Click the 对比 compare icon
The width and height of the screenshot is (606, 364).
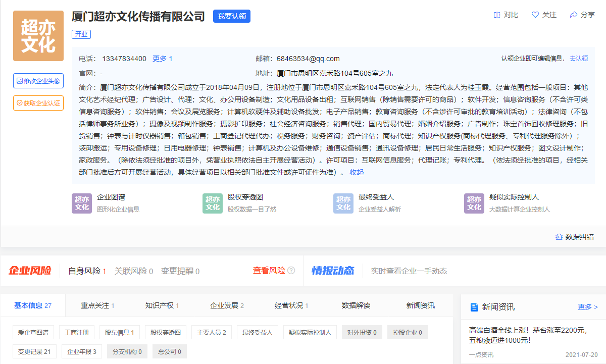497,15
